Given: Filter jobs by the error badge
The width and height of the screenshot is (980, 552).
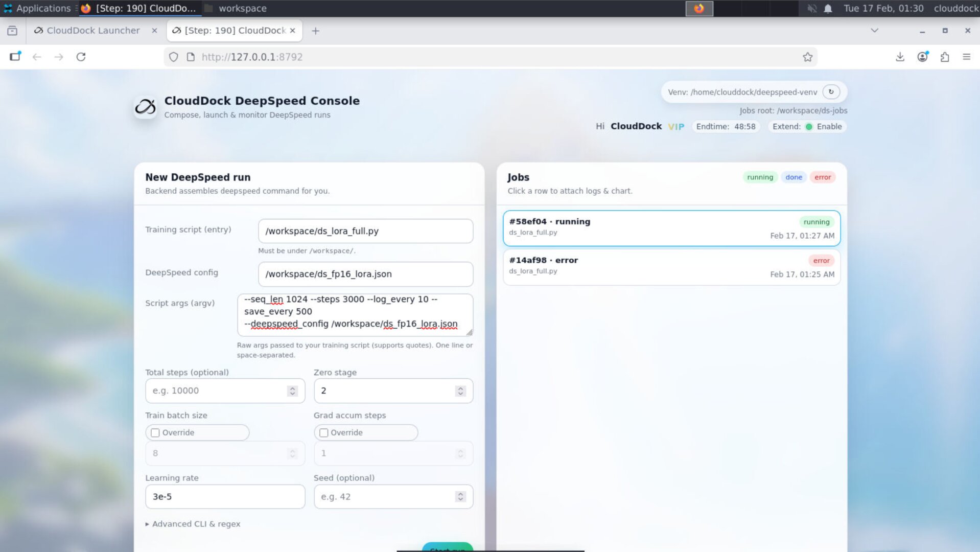Looking at the screenshot, I should tap(823, 177).
